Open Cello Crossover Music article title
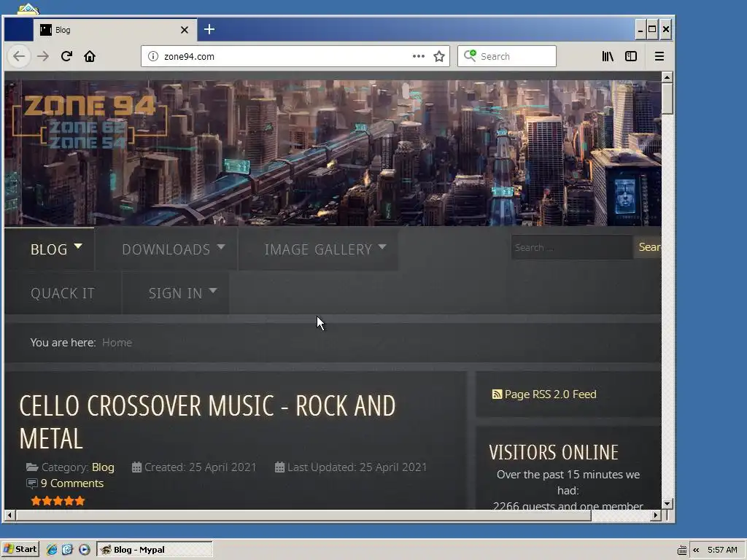This screenshot has width=747, height=560. (207, 422)
